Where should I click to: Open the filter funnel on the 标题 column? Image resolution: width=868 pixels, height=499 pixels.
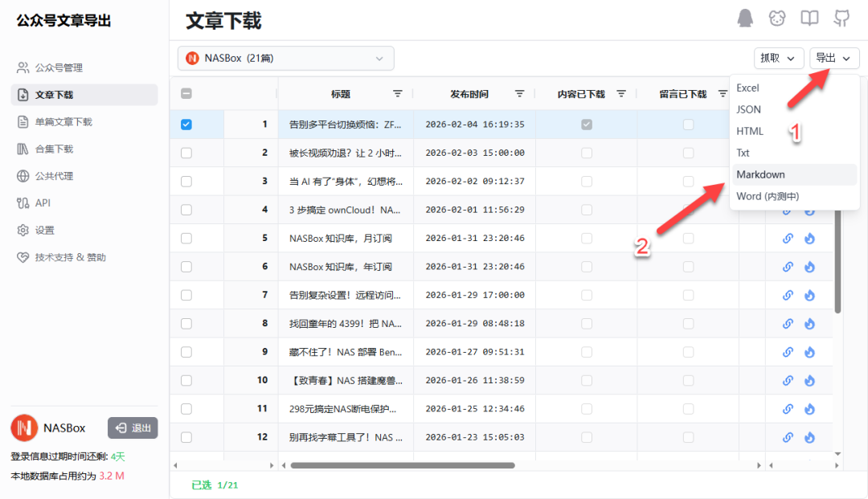point(397,93)
